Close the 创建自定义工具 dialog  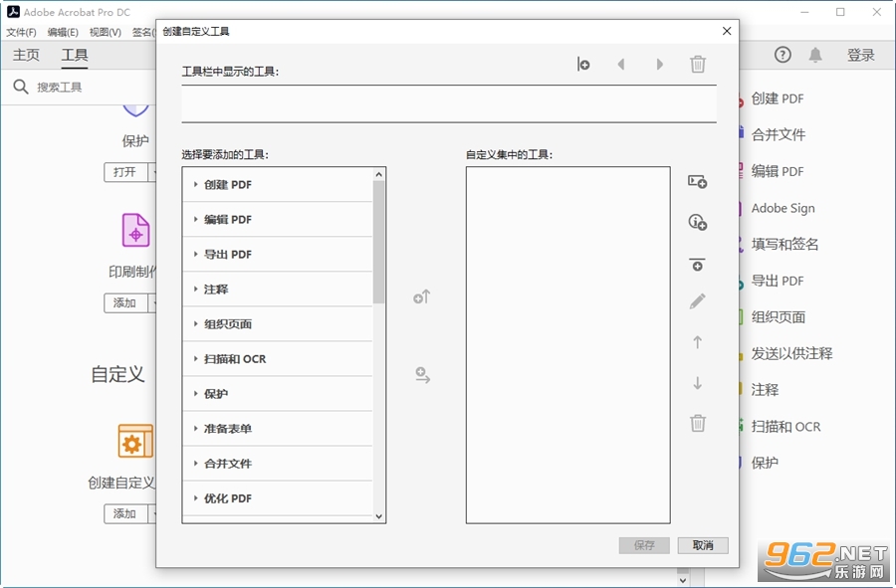727,31
